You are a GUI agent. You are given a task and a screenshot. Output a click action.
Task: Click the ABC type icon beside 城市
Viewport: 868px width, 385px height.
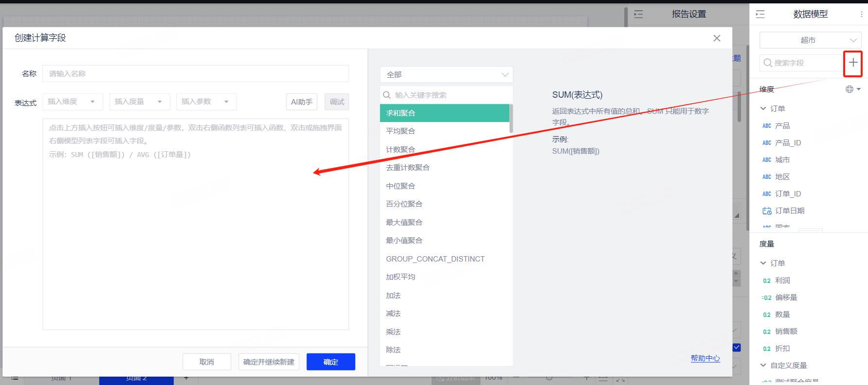(767, 160)
